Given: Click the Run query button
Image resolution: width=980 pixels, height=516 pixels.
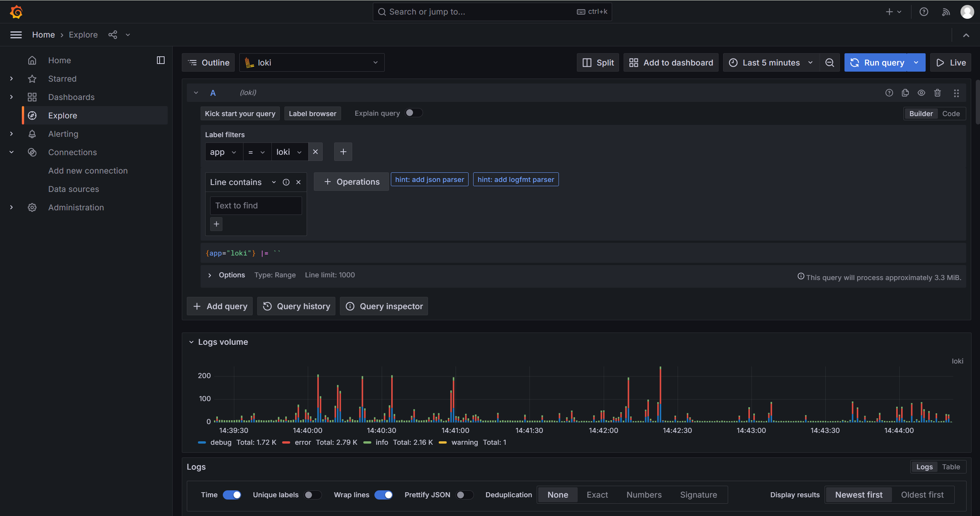Looking at the screenshot, I should tap(876, 62).
